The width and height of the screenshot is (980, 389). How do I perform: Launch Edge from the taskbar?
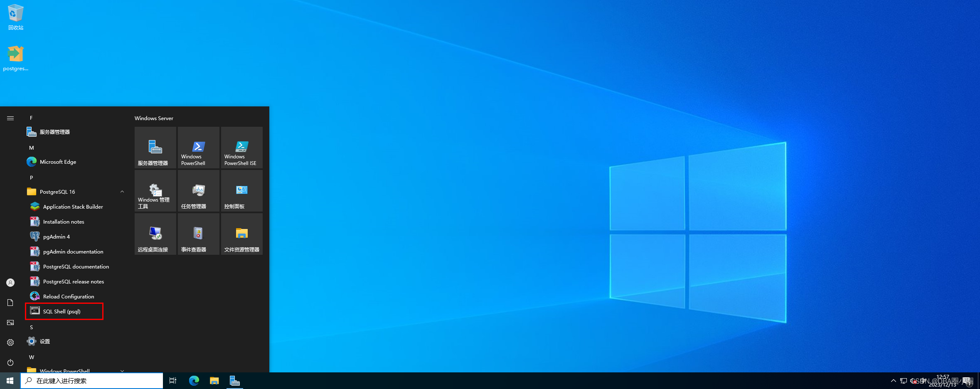point(194,381)
